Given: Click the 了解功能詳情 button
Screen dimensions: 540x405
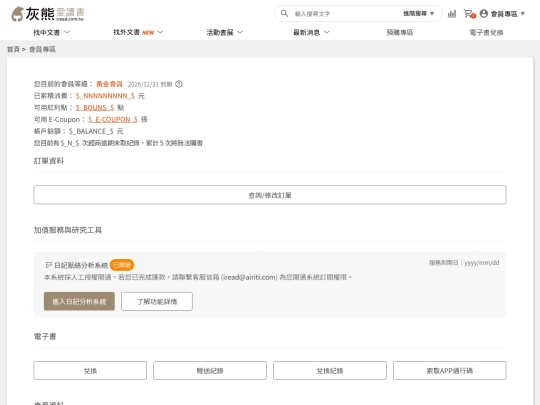Looking at the screenshot, I should tap(157, 301).
